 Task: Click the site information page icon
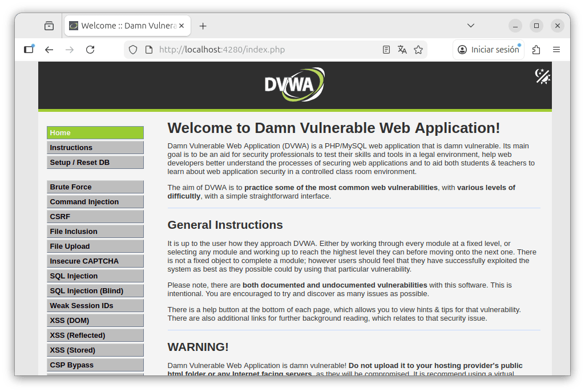click(x=149, y=50)
